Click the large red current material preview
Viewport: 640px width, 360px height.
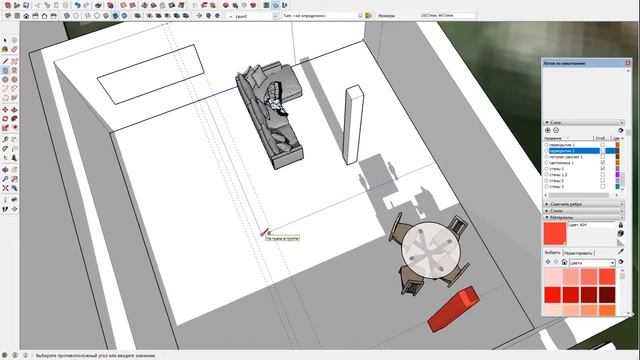tap(555, 233)
